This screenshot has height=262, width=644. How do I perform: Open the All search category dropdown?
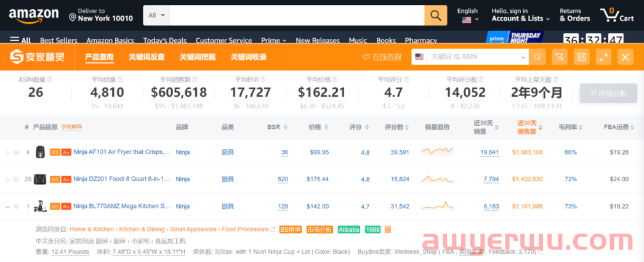(156, 15)
